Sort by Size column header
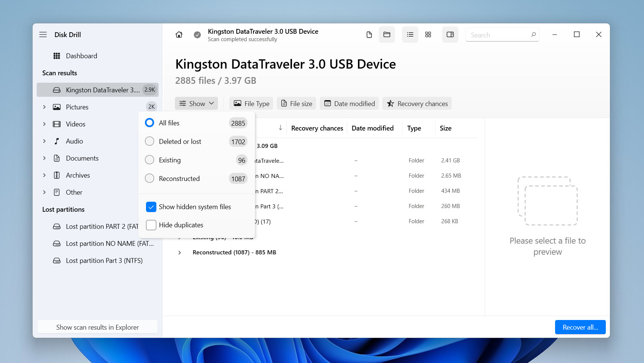 tap(445, 128)
